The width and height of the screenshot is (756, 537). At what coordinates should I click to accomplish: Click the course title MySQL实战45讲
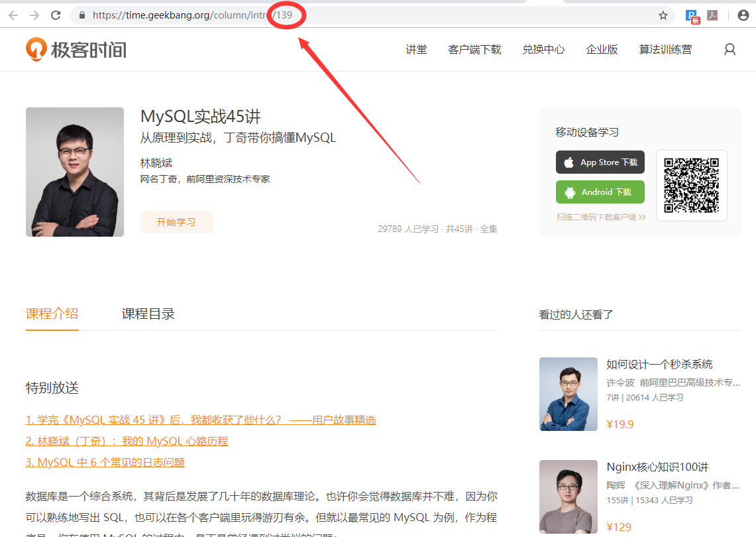coord(201,116)
